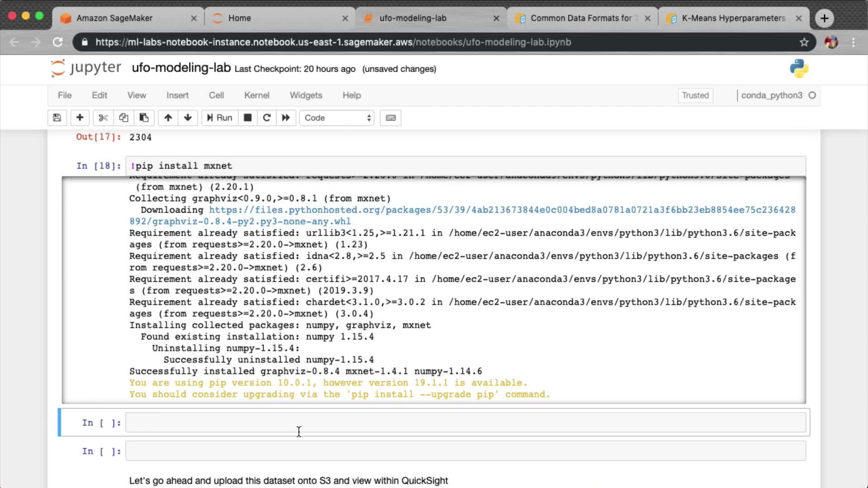Bookmark this page with the star icon
The height and width of the screenshot is (488, 868).
pyautogui.click(x=804, y=42)
